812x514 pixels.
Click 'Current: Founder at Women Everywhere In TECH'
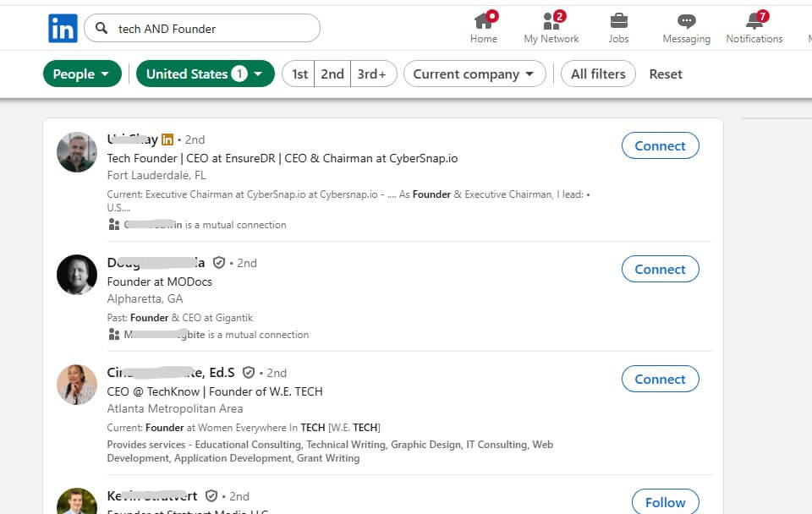(x=244, y=428)
